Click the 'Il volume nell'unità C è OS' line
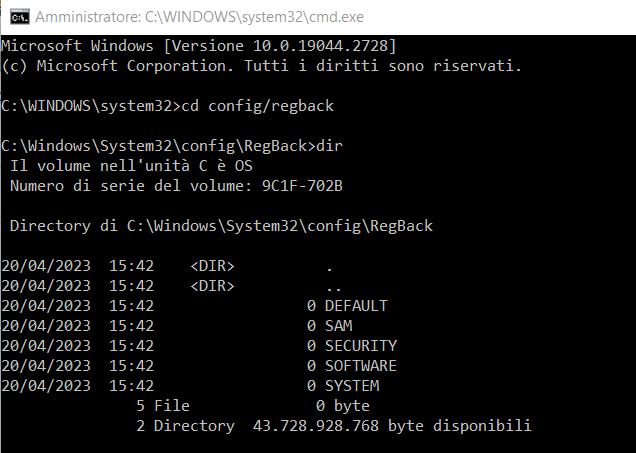The height and width of the screenshot is (453, 636). 131,166
